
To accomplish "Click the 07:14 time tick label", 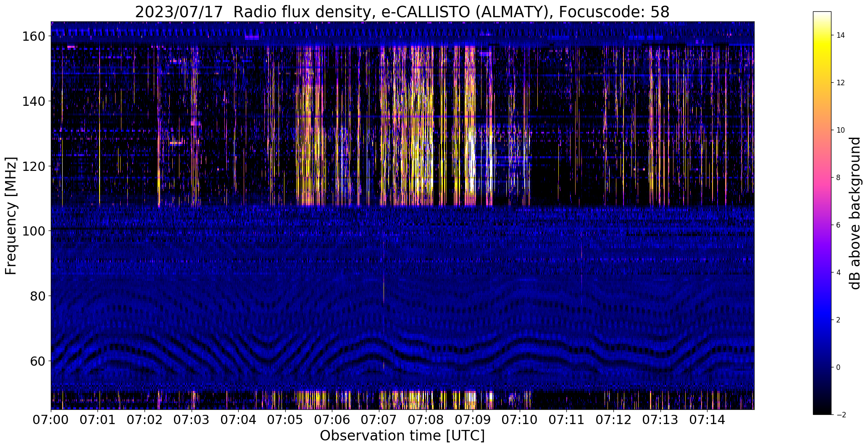I will point(708,419).
